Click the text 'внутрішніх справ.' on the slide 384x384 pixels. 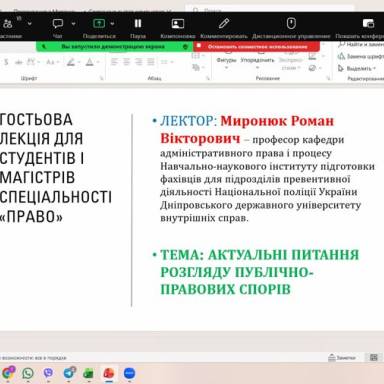[204, 218]
